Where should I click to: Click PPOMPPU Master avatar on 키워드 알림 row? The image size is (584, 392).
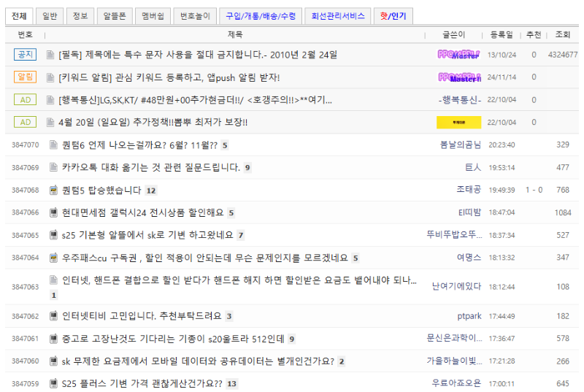pos(460,77)
